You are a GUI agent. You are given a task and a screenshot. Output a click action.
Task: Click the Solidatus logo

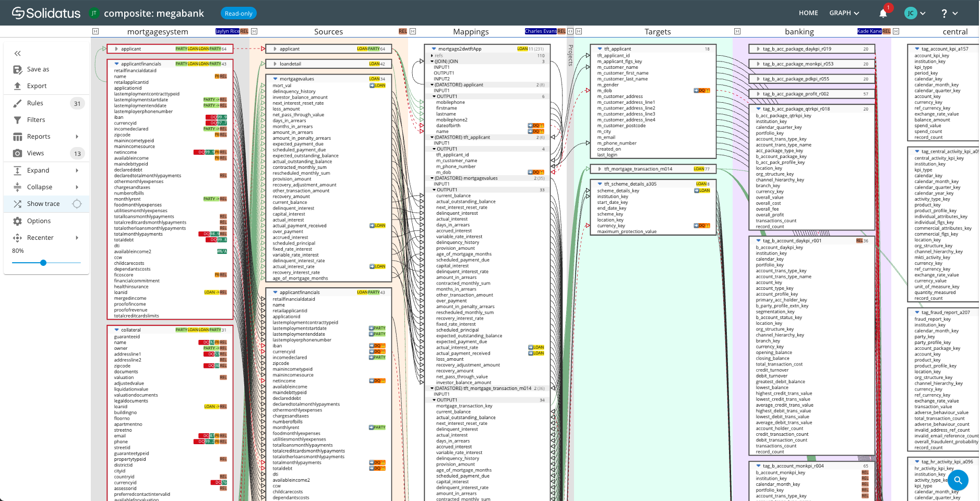coord(46,13)
